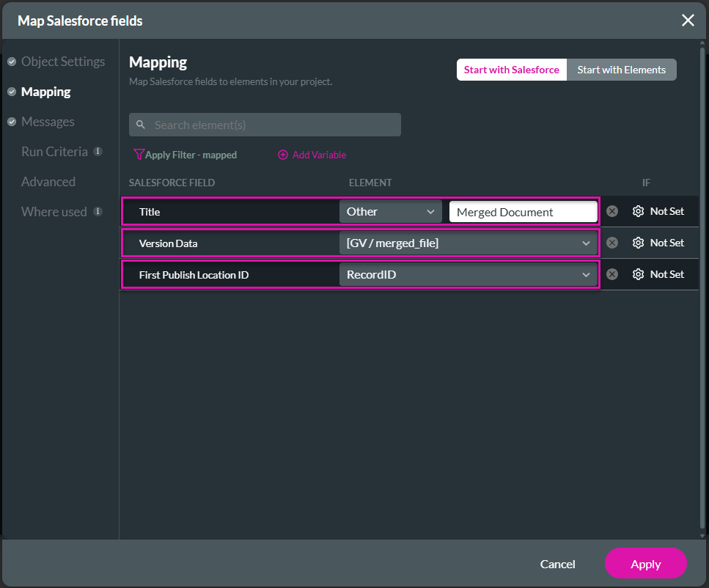Click the search magnifier icon

(141, 125)
